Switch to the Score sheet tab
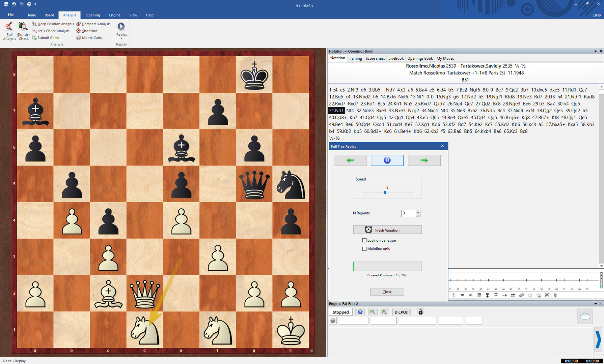604x364 pixels. pyautogui.click(x=375, y=58)
